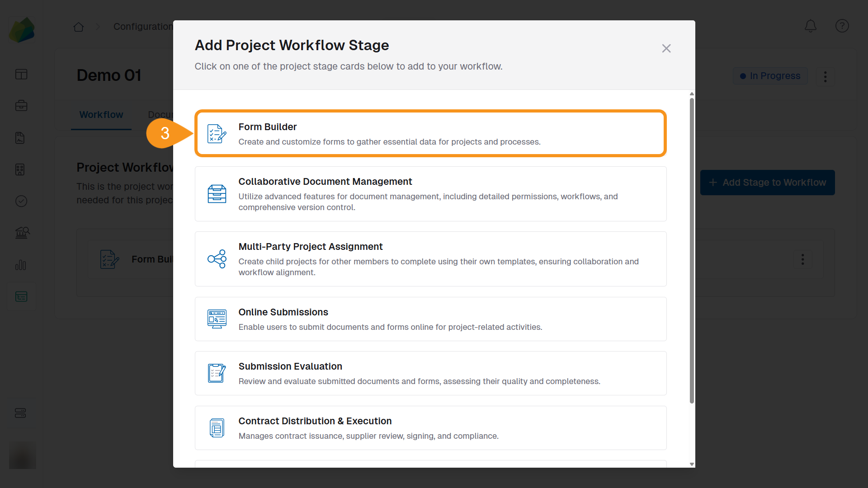
Task: Select the building organization icon in sidebar
Action: [x=20, y=169]
